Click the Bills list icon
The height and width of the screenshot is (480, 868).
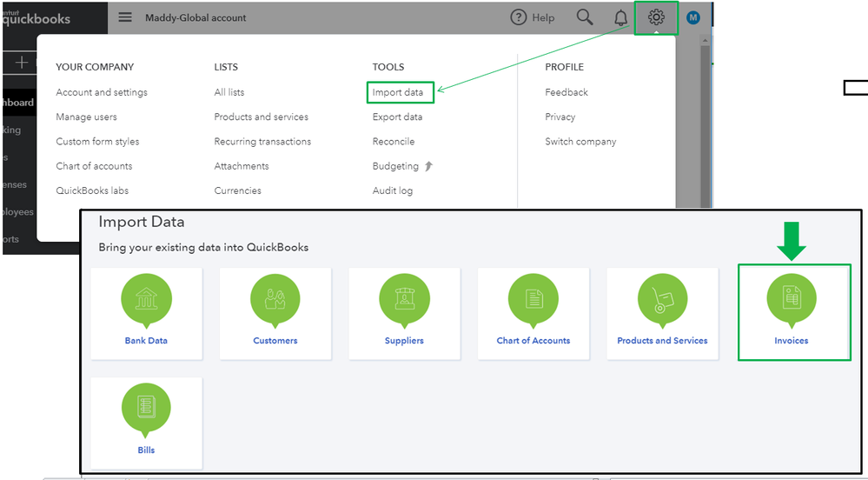[x=146, y=409]
